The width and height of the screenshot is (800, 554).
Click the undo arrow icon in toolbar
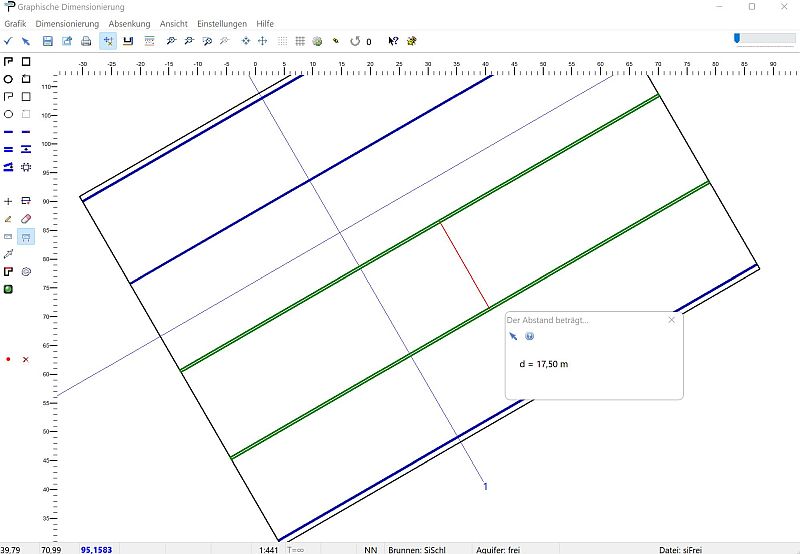tap(354, 41)
